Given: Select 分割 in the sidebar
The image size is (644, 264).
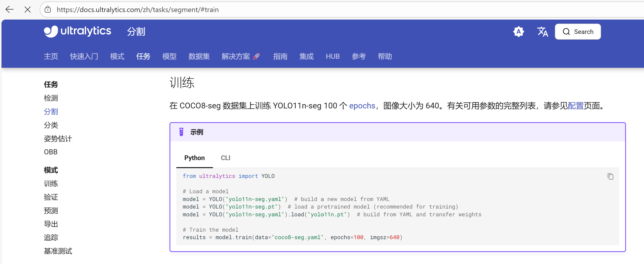Looking at the screenshot, I should point(51,111).
